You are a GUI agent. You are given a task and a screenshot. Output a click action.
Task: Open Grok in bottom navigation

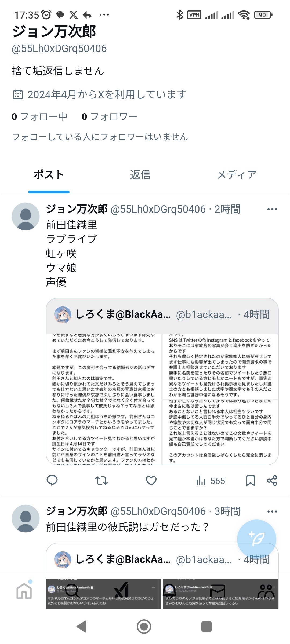(x=121, y=591)
